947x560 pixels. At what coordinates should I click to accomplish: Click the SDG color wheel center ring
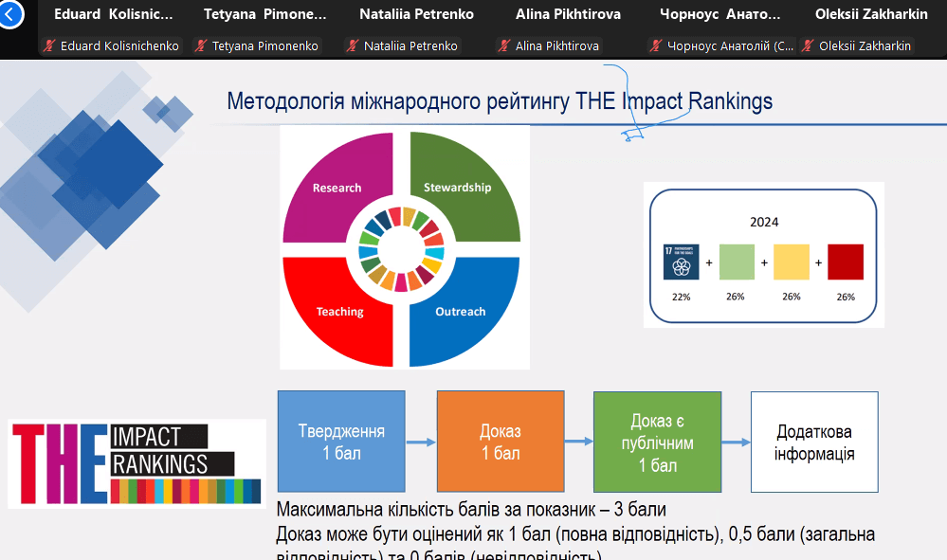click(x=402, y=249)
